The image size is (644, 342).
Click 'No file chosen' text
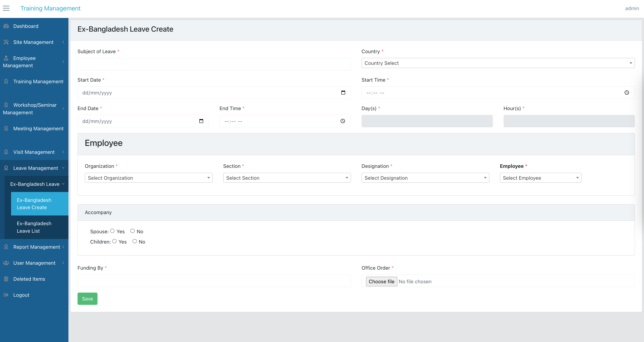coord(415,282)
